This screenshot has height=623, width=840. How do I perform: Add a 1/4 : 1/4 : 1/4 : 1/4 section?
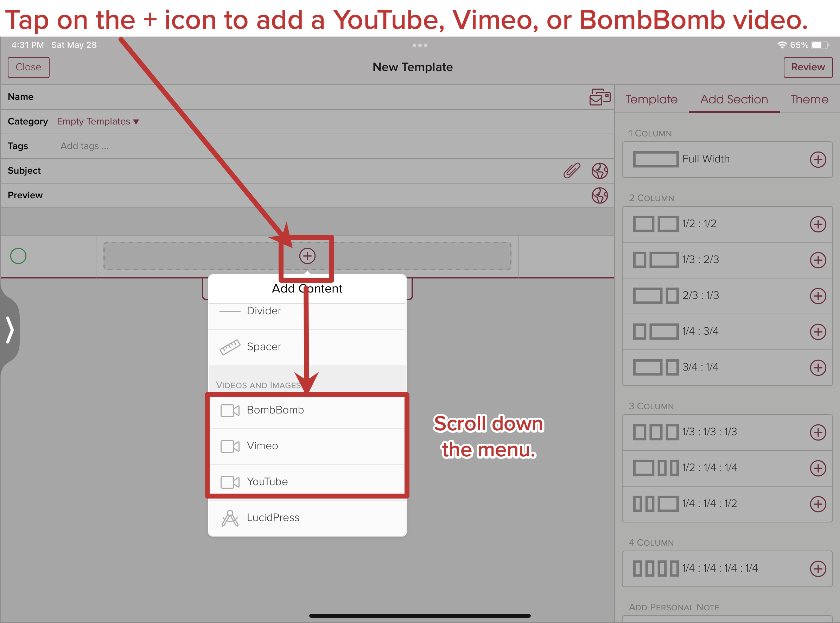coord(817,568)
